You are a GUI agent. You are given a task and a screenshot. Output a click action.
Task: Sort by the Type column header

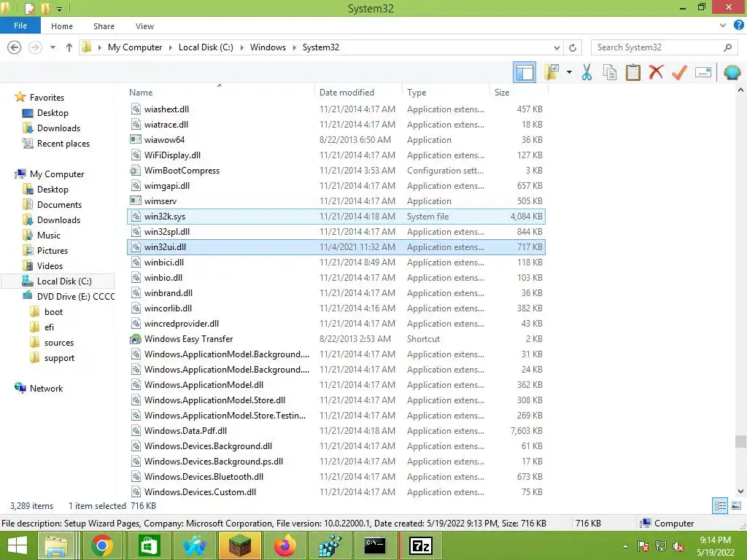click(417, 93)
